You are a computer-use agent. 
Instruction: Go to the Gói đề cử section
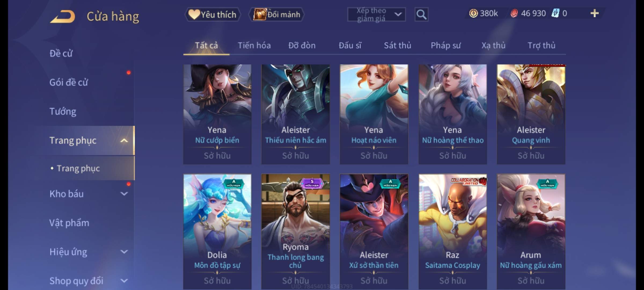pos(68,82)
